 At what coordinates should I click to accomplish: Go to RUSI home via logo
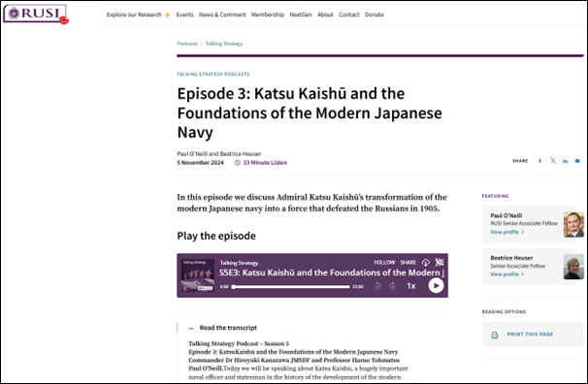35,14
